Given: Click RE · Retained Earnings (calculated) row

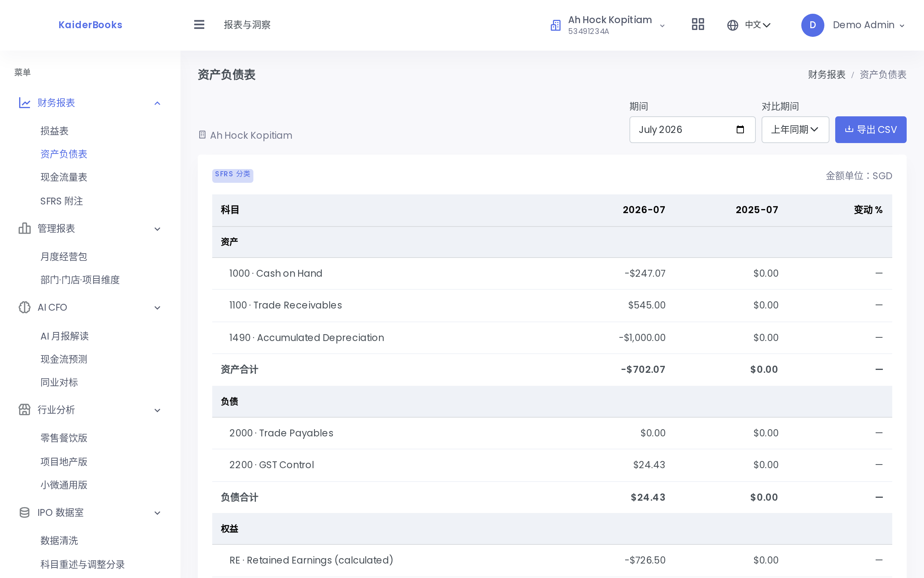Looking at the screenshot, I should coord(552,560).
